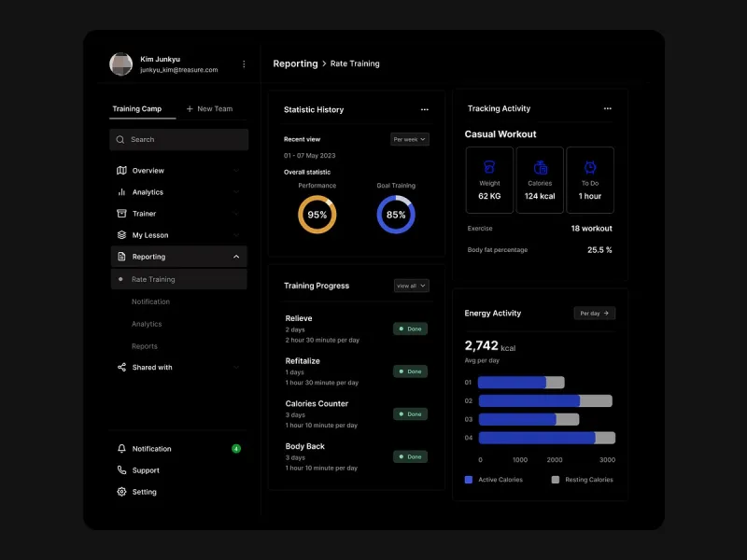Click Kim Junkyu's profile avatar
747x560 pixels.
click(121, 63)
